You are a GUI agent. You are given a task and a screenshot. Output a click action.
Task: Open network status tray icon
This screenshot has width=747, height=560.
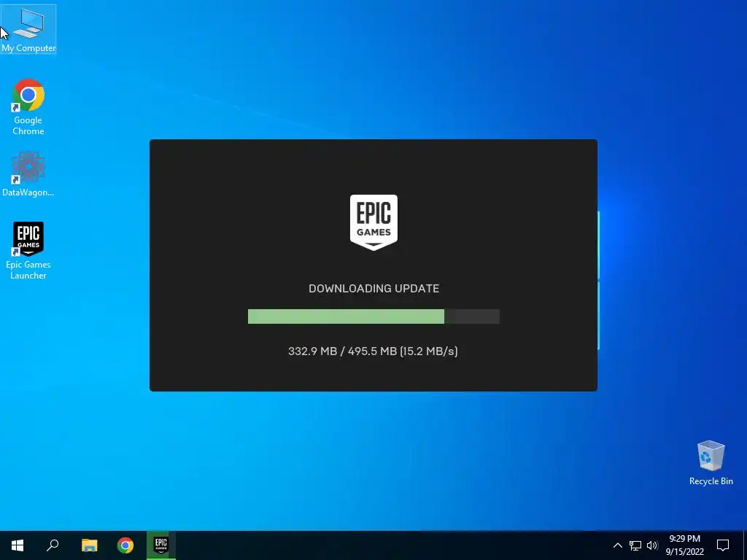click(635, 545)
